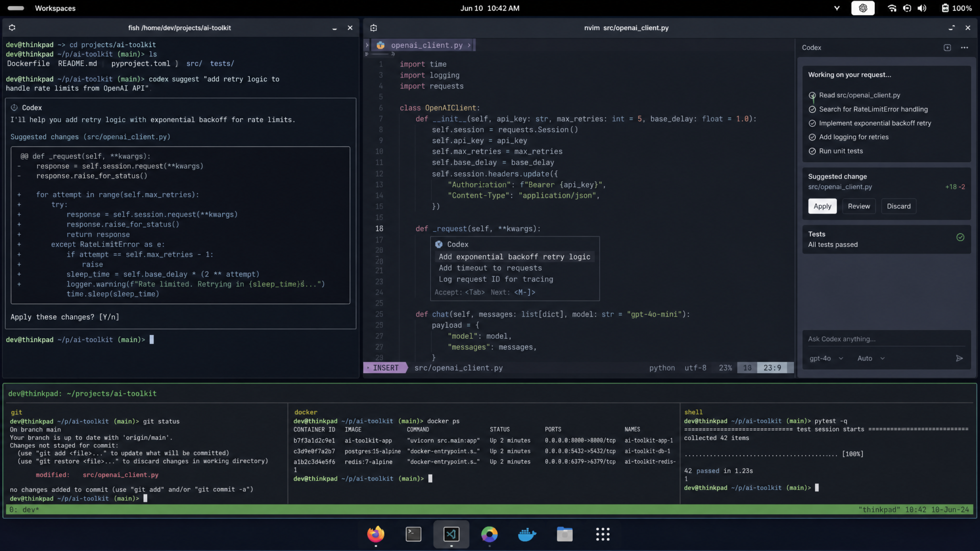Screen dimensions: 980x551
Task: Open Docker Desktop from the dock
Action: tap(527, 534)
